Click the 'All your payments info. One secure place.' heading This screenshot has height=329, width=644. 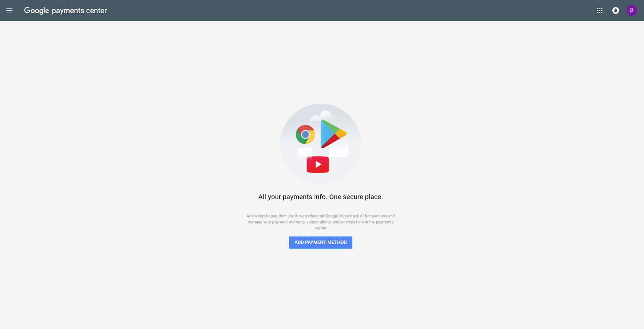(x=320, y=197)
